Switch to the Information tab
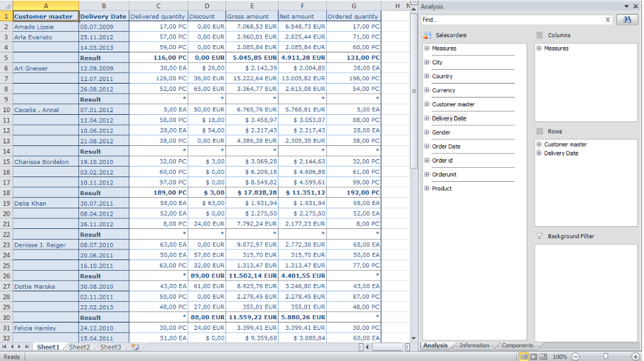The height and width of the screenshot is (361, 644). (x=474, y=345)
